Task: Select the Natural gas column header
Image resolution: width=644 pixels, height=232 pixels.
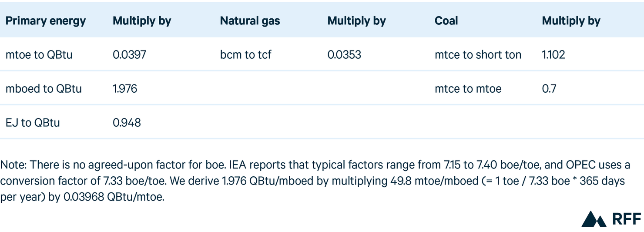Action: point(250,21)
